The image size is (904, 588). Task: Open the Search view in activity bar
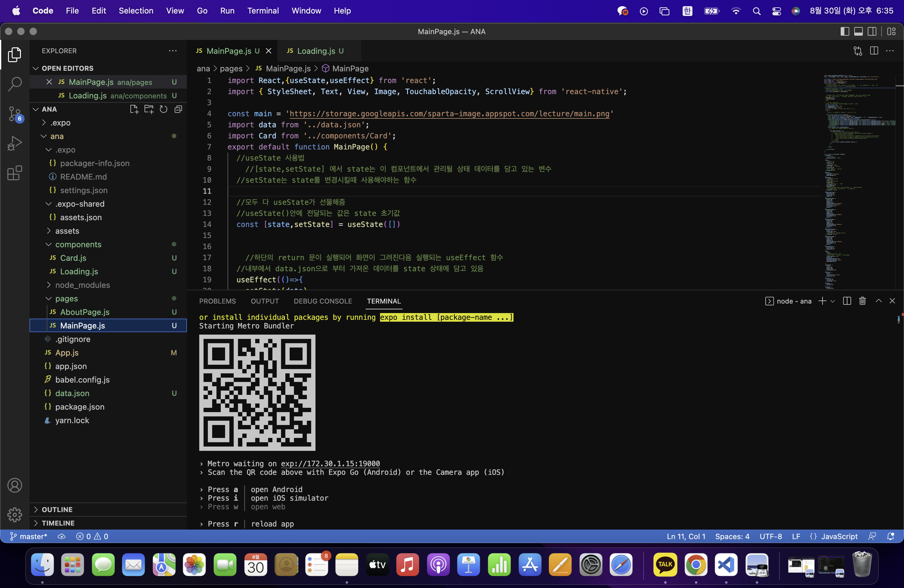point(14,84)
